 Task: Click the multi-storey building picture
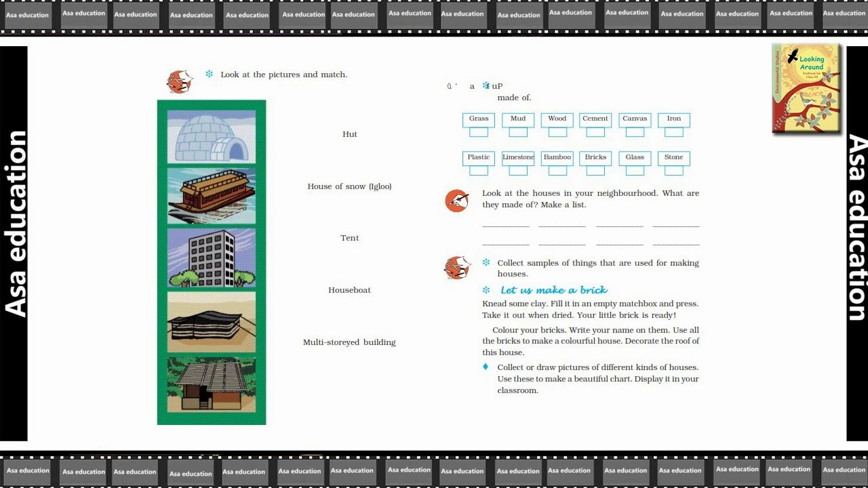click(x=212, y=258)
